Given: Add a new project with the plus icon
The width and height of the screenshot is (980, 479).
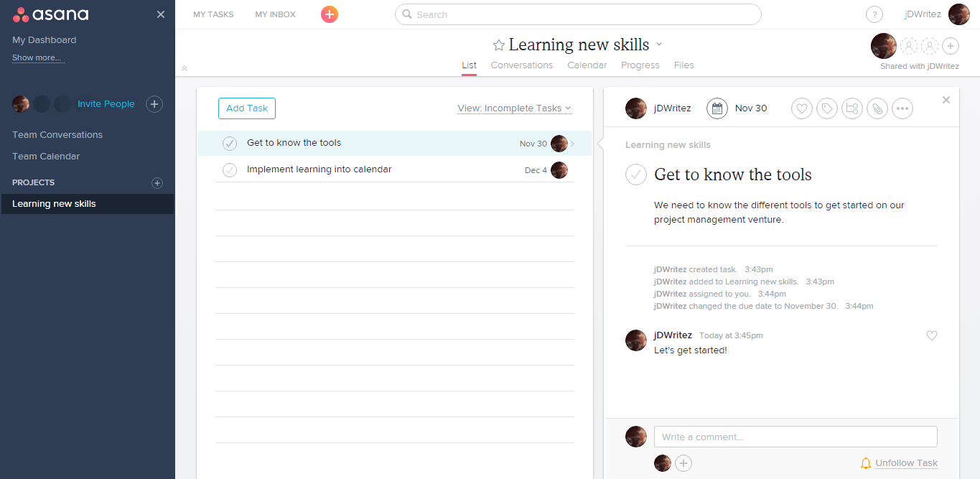Looking at the screenshot, I should 157,183.
